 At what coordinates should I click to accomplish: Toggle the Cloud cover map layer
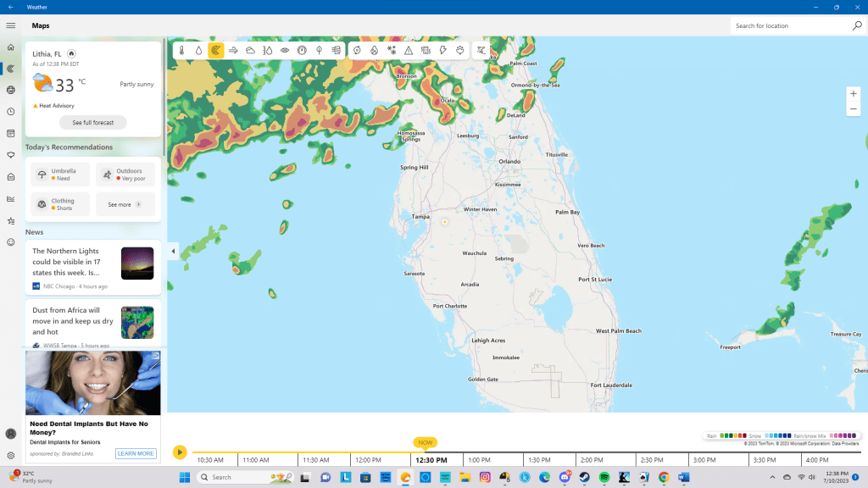[250, 51]
